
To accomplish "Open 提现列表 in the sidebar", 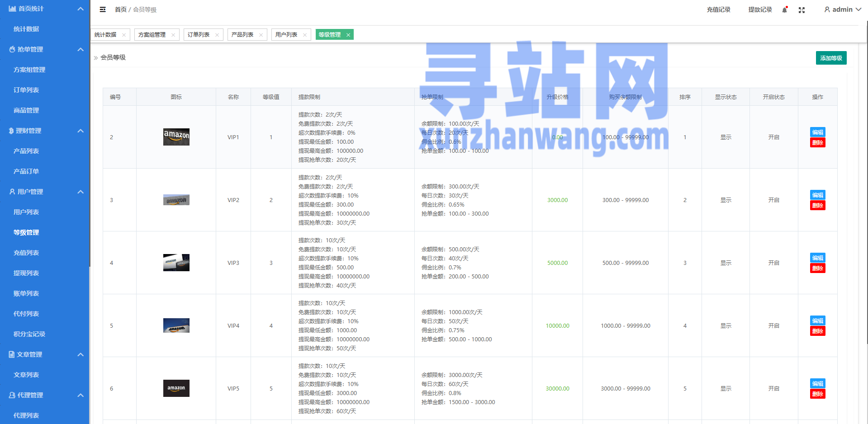I will (26, 273).
